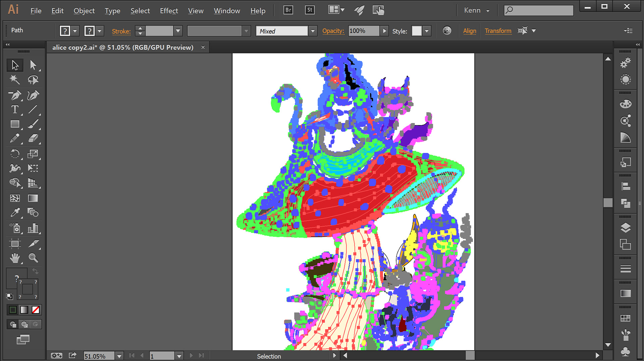The image size is (644, 361).
Task: Select the Eraser tool
Action: pyautogui.click(x=33, y=138)
